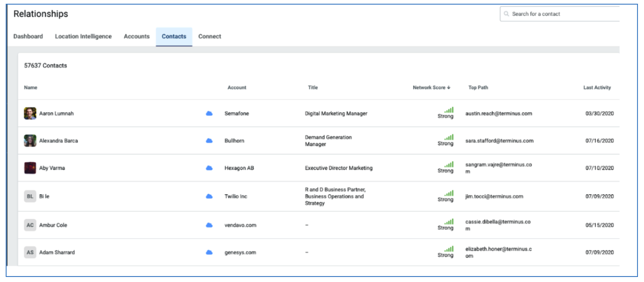Sort contacts by Name column header

pyautogui.click(x=30, y=88)
